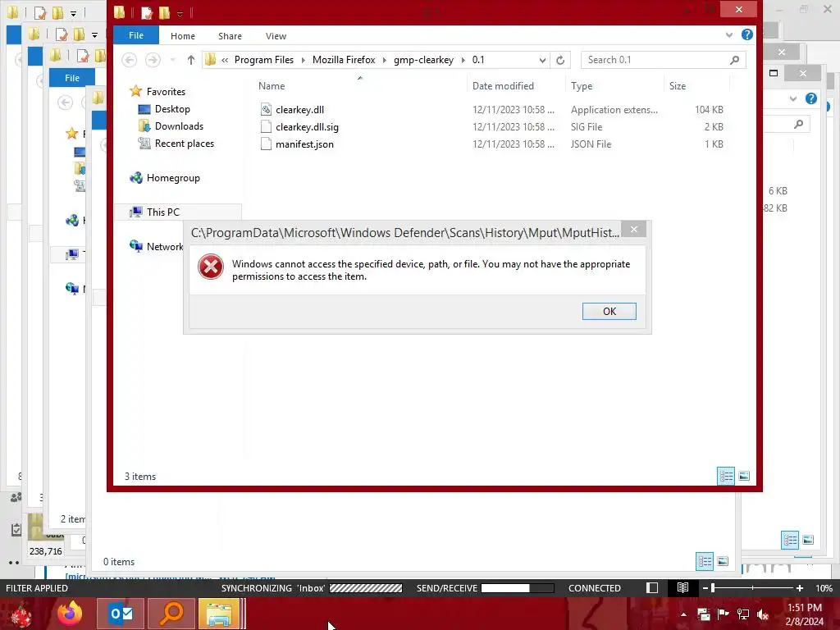
Task: Expand subfolders arrow after gmp-clearkey breadcrumb
Action: (463, 60)
